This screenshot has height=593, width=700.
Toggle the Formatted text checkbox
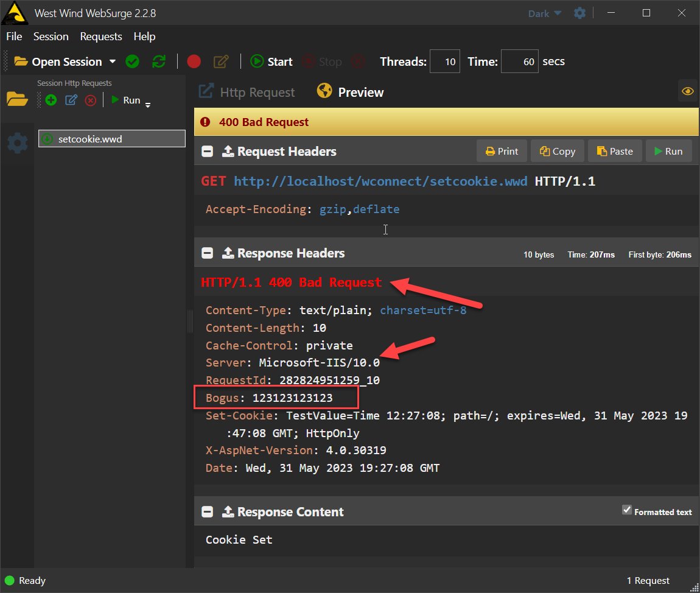pos(627,510)
